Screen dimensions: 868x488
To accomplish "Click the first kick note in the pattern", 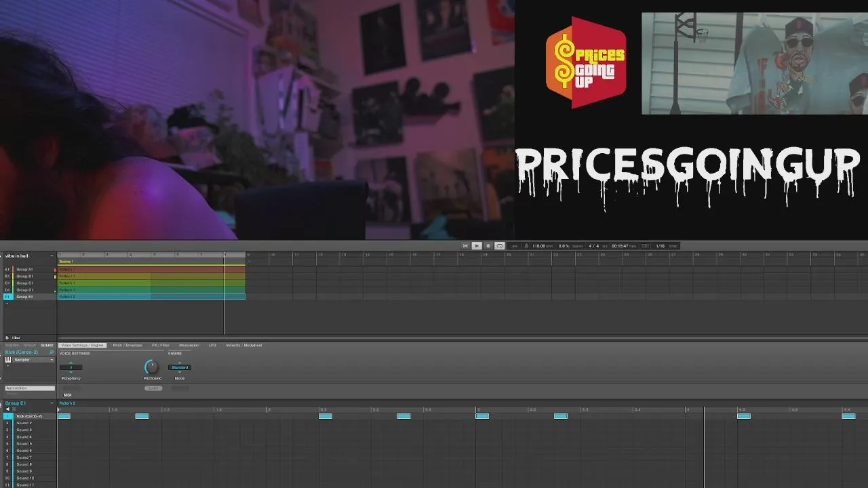I will [64, 416].
